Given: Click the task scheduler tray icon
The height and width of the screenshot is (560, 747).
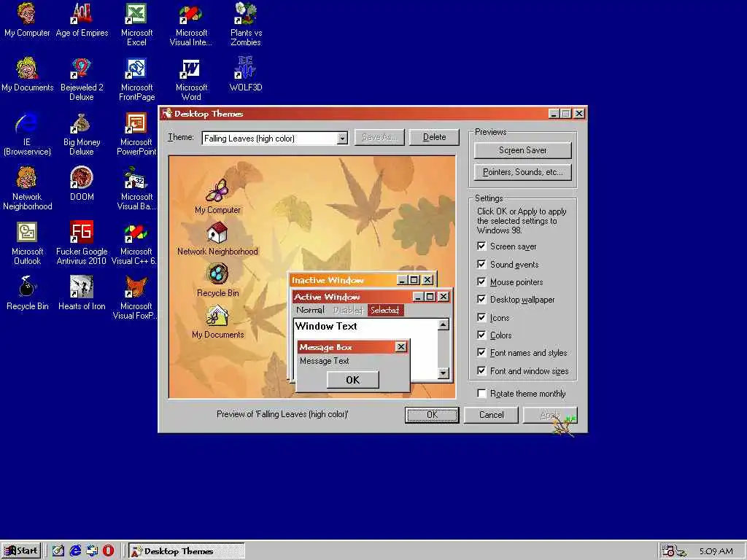Looking at the screenshot, I should [668, 551].
